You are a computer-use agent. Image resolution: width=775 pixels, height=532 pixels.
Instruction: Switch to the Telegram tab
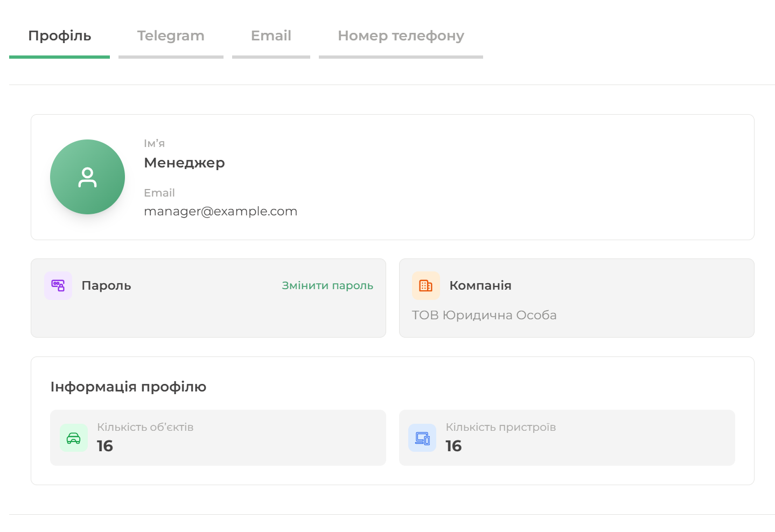pos(171,36)
